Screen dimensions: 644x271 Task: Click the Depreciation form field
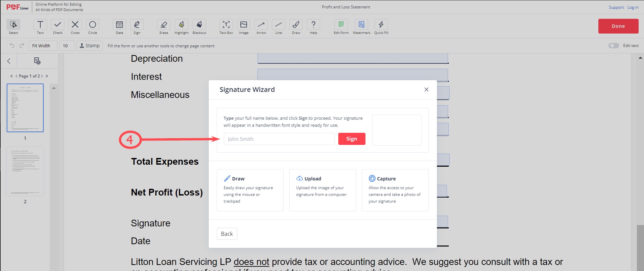click(353, 58)
